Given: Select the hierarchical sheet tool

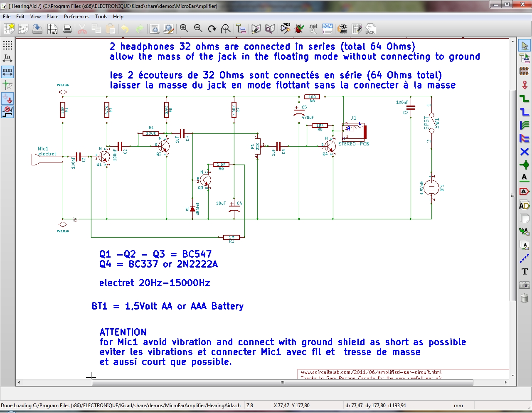Looking at the screenshot, I should point(525,219).
